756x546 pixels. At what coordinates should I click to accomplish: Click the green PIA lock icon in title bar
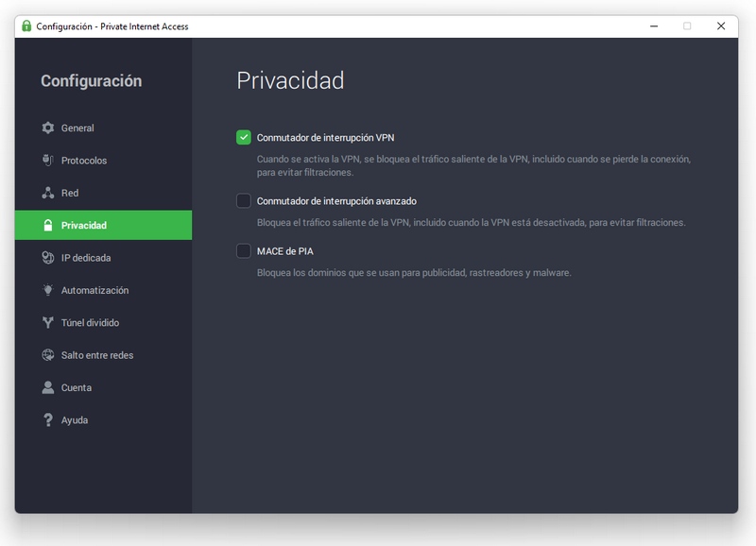(x=26, y=26)
